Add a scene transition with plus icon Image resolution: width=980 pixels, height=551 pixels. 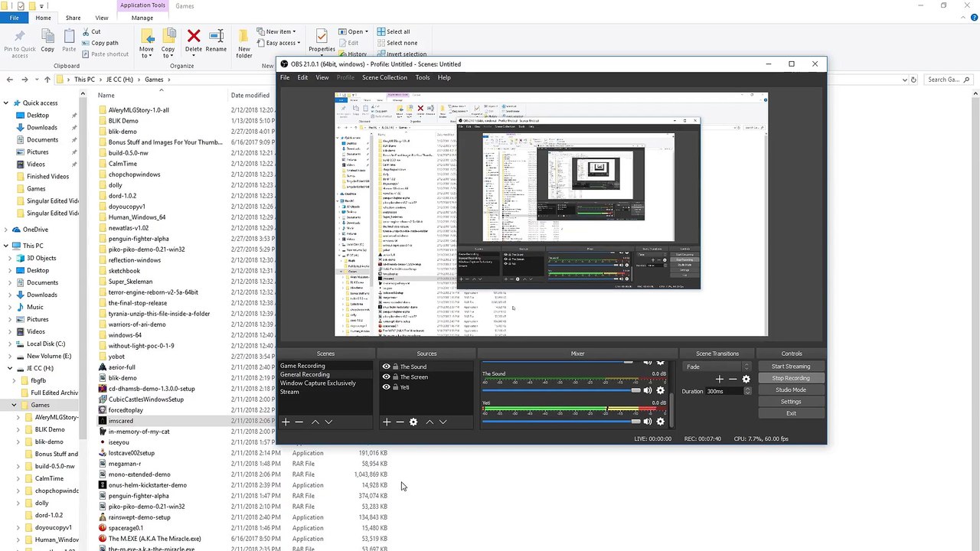point(719,379)
